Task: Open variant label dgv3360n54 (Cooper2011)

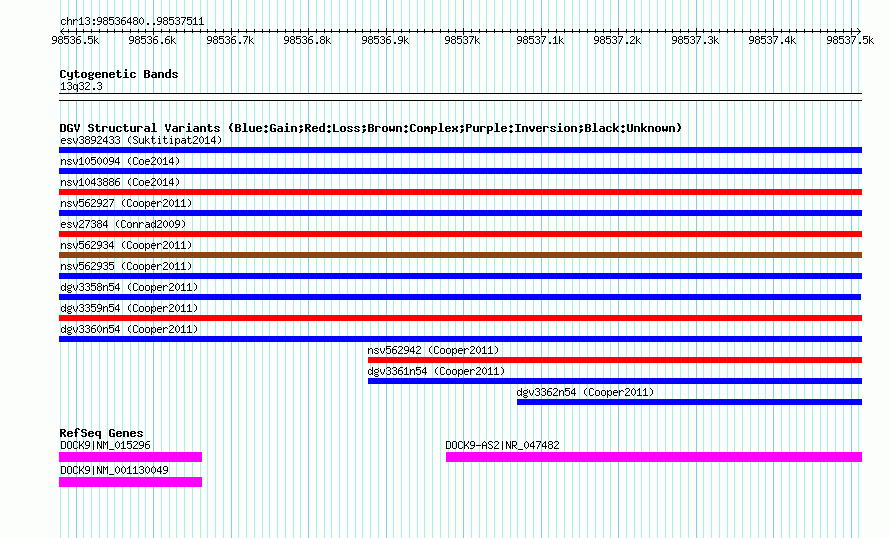Action: [x=129, y=329]
